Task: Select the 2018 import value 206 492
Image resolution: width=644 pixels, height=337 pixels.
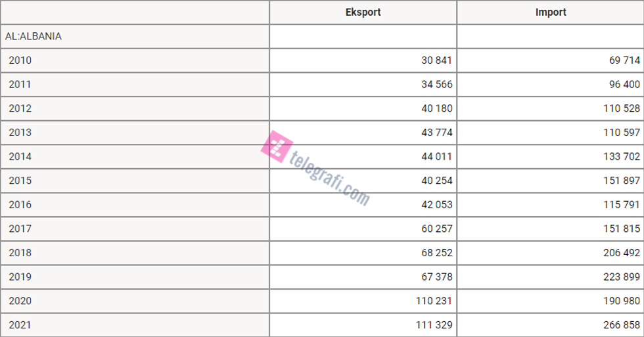Action: 620,253
